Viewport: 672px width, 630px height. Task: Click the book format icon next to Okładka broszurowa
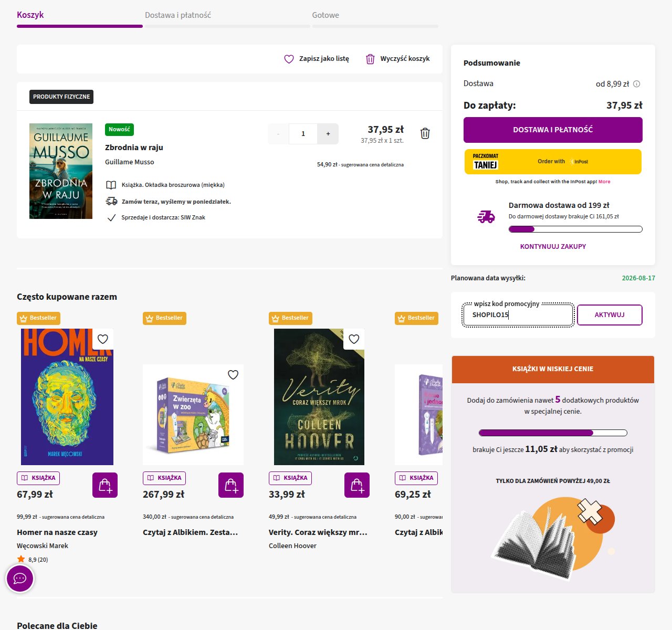coord(111,185)
